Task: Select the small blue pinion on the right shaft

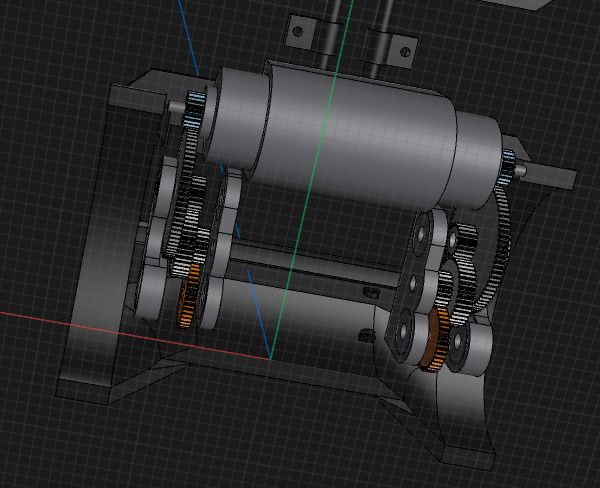Action: coord(509,165)
